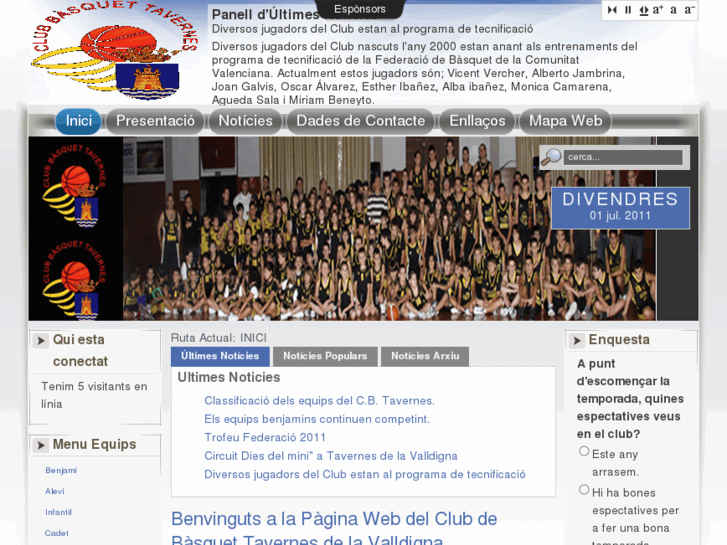Image resolution: width=727 pixels, height=545 pixels.
Task: Switch to the Notícies Arxiu tab
Action: click(x=425, y=356)
